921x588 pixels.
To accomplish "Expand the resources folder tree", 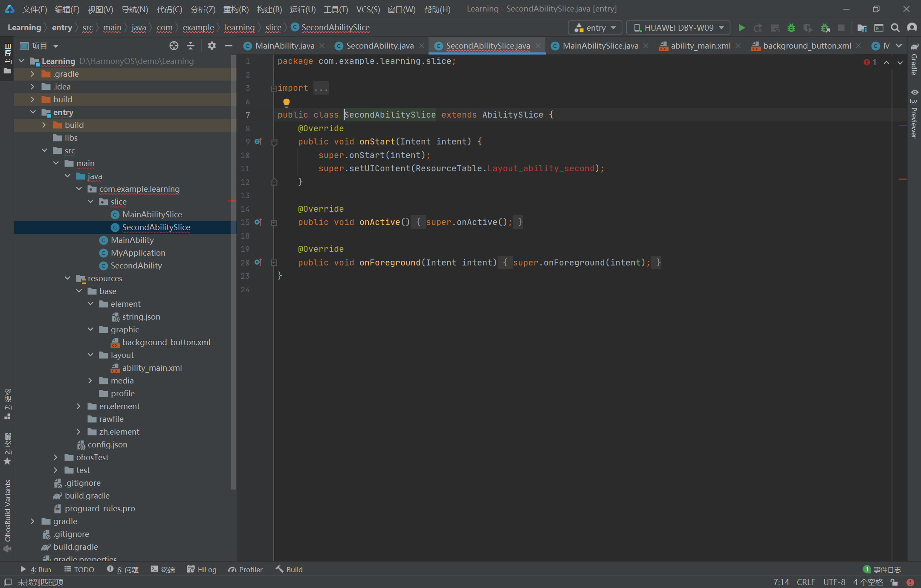I will coord(68,277).
